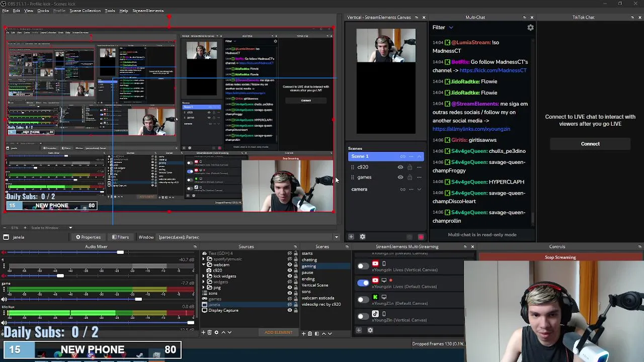The height and width of the screenshot is (362, 644).
Task: Click Connect in TikTok Chat
Action: 590,144
